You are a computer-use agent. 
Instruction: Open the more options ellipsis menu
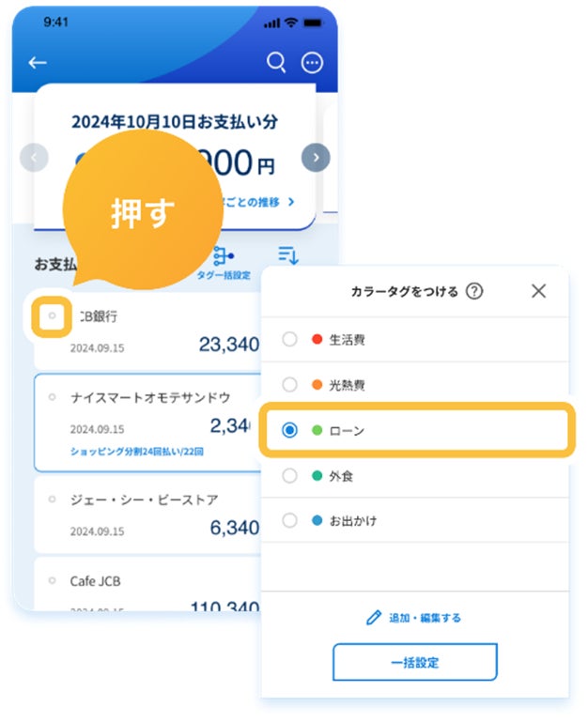[312, 63]
